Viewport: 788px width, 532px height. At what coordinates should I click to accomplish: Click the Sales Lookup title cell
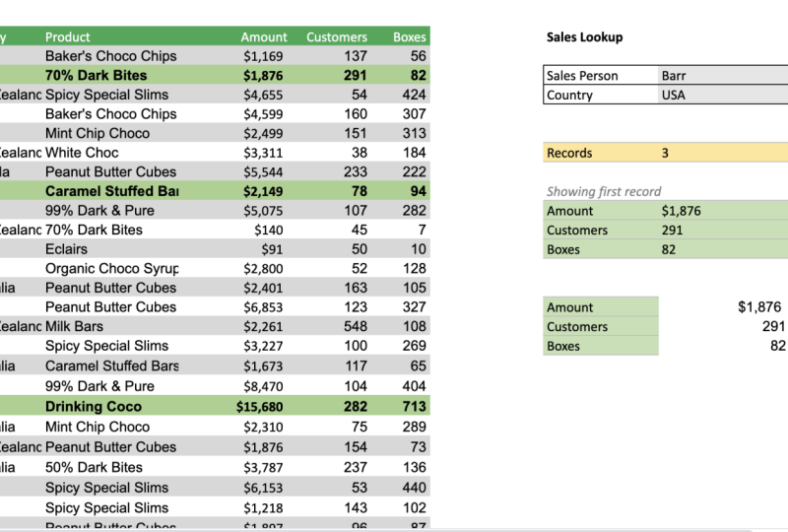[584, 36]
